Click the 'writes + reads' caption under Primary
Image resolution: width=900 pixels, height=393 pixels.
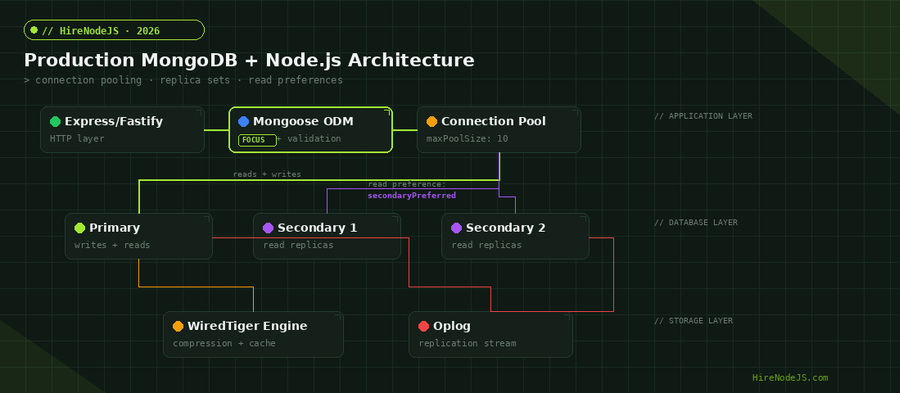point(112,246)
